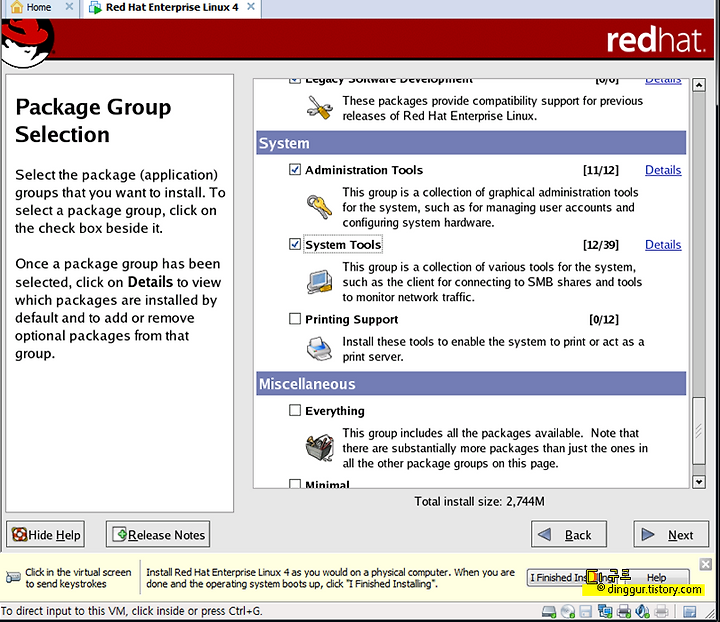Click the System Tools group label

click(343, 245)
